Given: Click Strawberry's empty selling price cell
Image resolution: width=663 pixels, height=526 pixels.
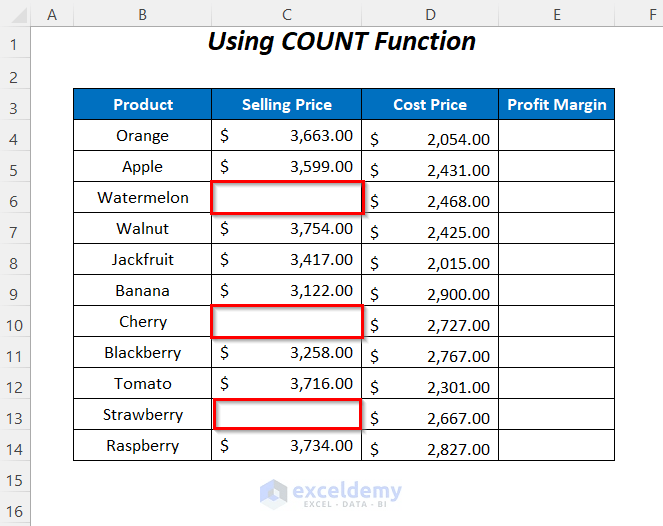Looking at the screenshot, I should [287, 414].
